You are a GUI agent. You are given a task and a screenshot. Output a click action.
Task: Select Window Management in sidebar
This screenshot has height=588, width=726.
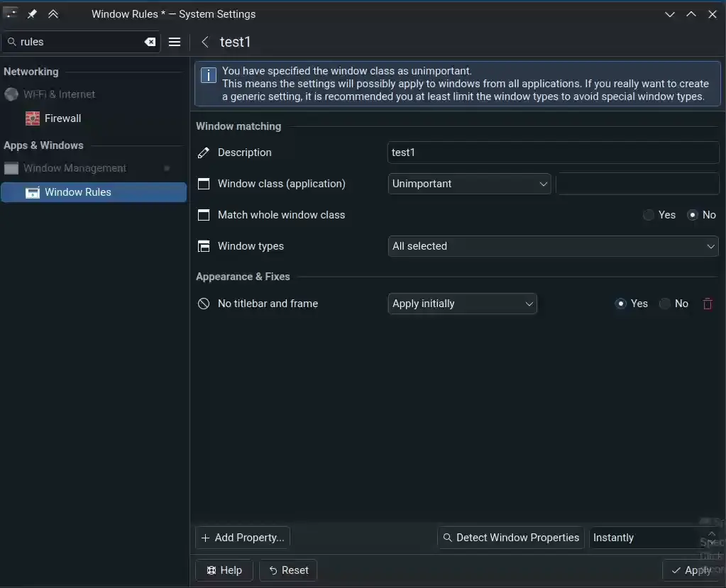[94, 168]
